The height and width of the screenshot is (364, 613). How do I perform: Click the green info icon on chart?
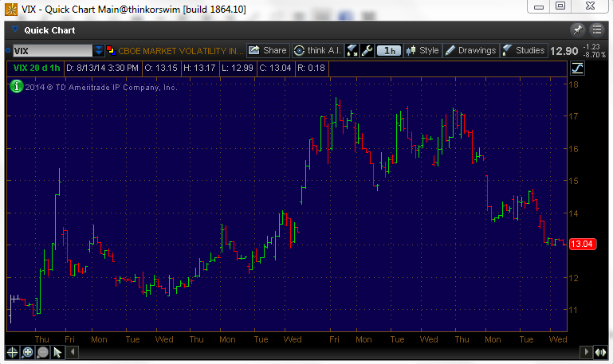(x=17, y=86)
